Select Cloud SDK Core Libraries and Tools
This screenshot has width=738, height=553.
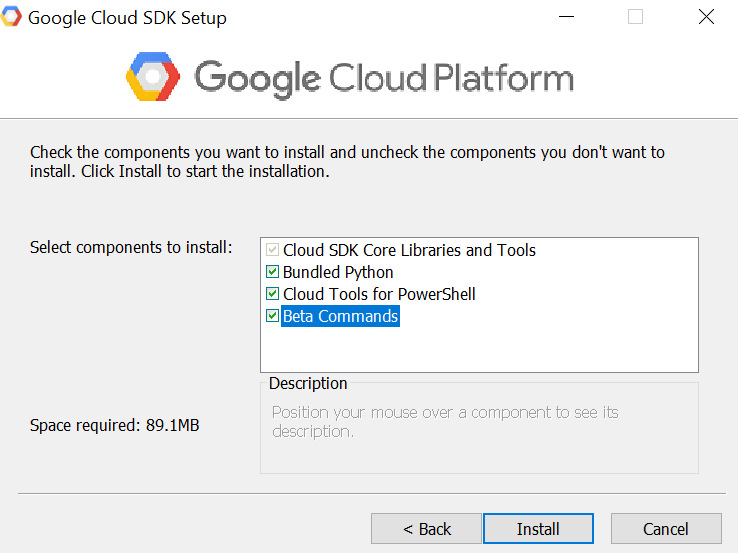pos(409,250)
